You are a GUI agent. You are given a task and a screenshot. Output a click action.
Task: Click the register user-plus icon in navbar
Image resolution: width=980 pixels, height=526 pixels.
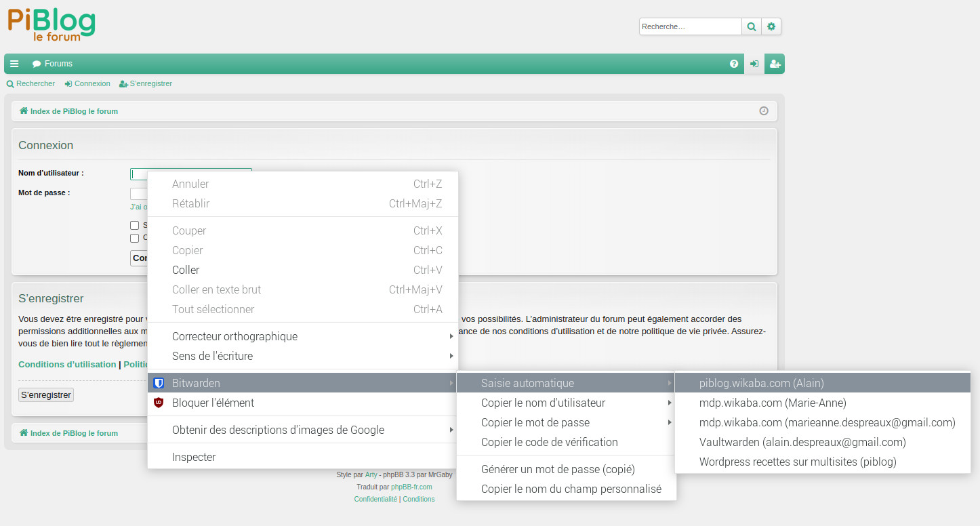(775, 64)
